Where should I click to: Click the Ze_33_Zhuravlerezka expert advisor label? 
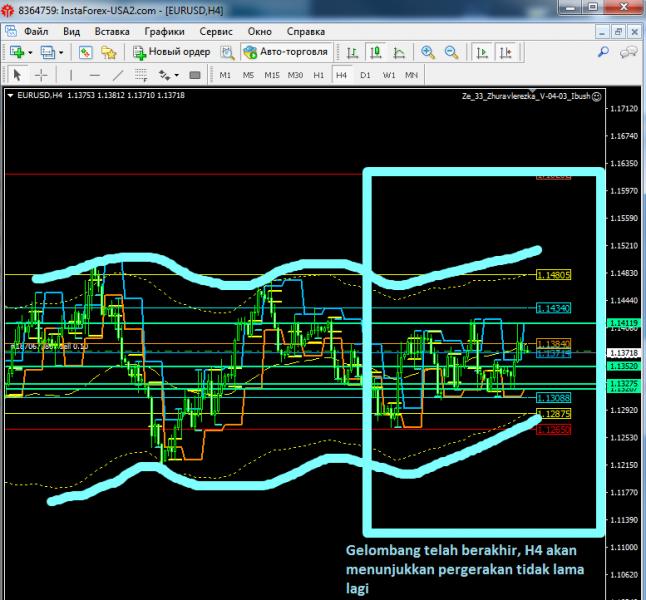[x=526, y=96]
